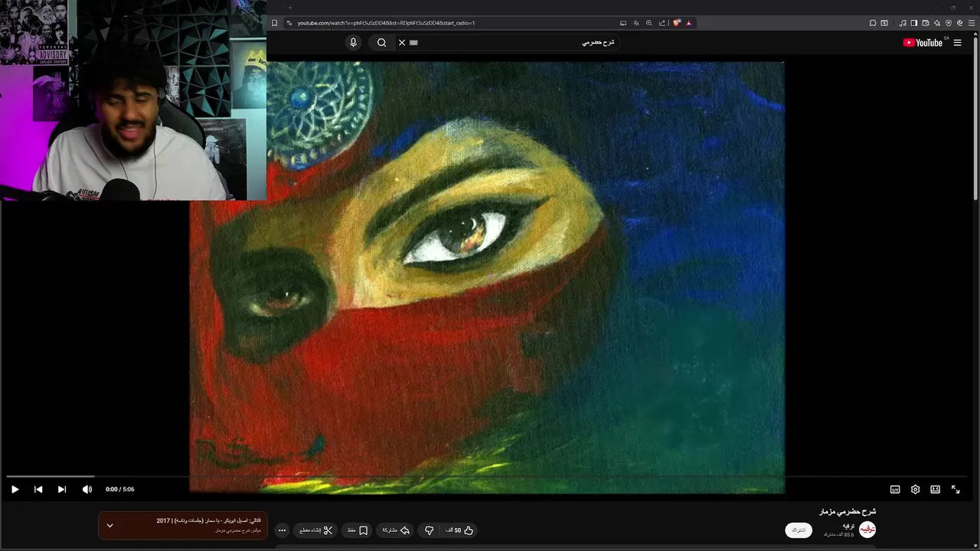The image size is (980, 551).
Task: Dislike the video with thumbs-down
Action: pyautogui.click(x=430, y=530)
